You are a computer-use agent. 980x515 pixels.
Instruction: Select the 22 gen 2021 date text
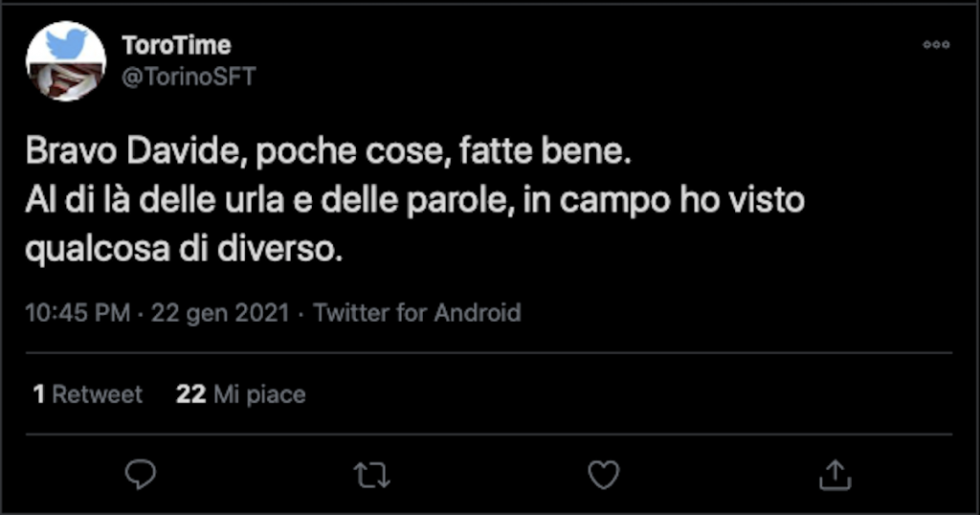tap(220, 313)
